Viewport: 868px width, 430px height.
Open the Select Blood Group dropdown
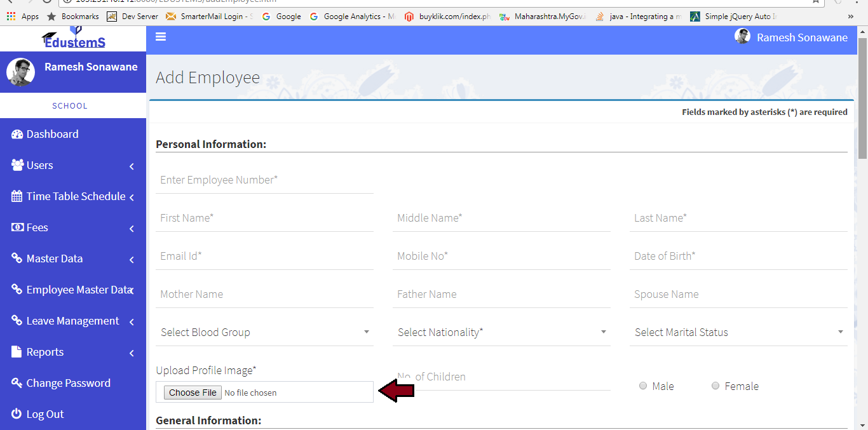click(x=264, y=332)
